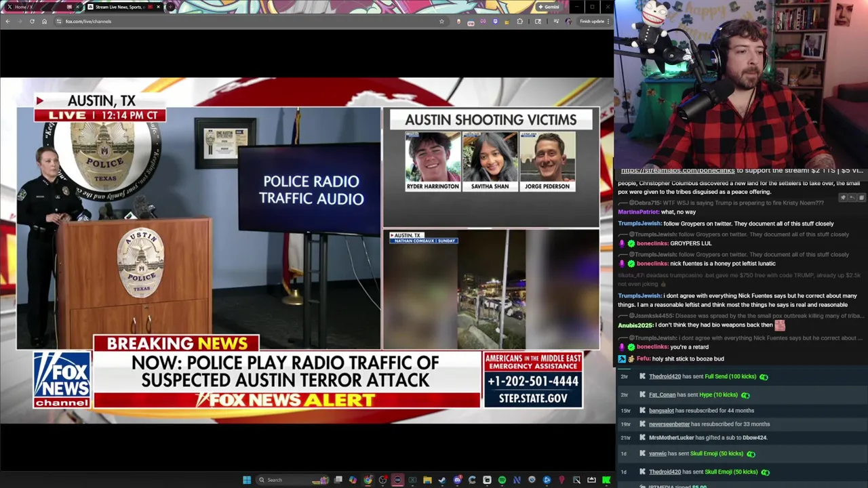This screenshot has height=488, width=868.
Task: Click MartinaPatriot username in chat
Action: pyautogui.click(x=637, y=212)
